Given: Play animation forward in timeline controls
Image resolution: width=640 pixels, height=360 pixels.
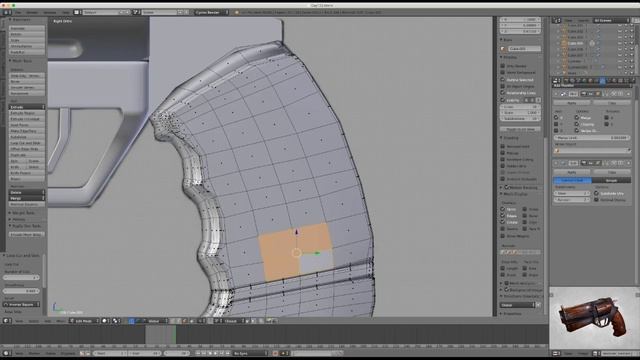Looking at the screenshot, I should (x=216, y=353).
